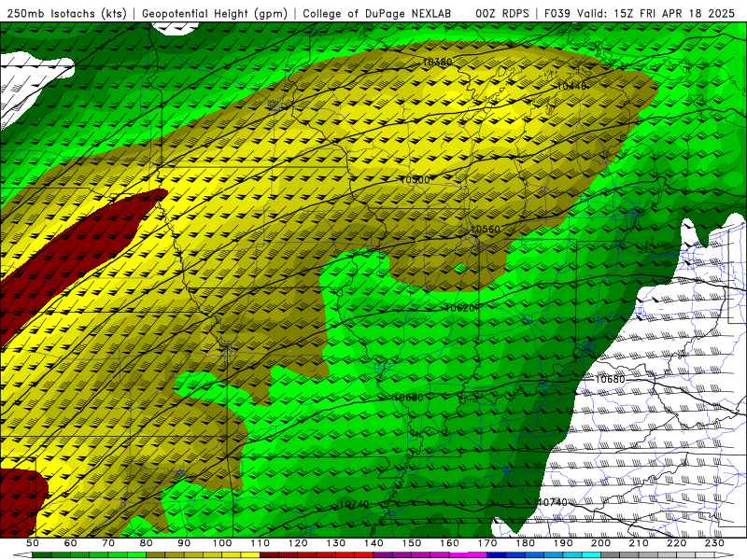
Task: Click the 60 tick label on color scale
Action: point(70,543)
